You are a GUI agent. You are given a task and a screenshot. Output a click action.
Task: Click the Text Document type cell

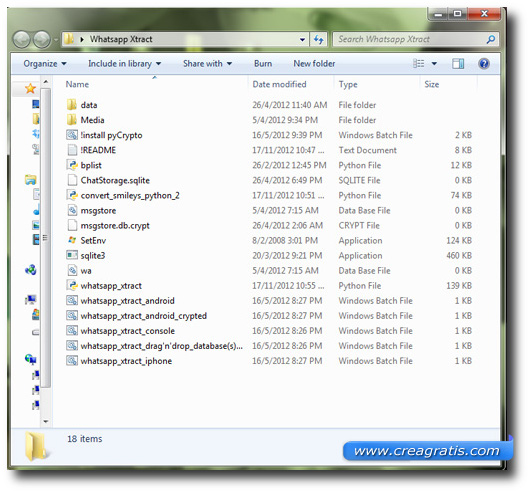(367, 150)
